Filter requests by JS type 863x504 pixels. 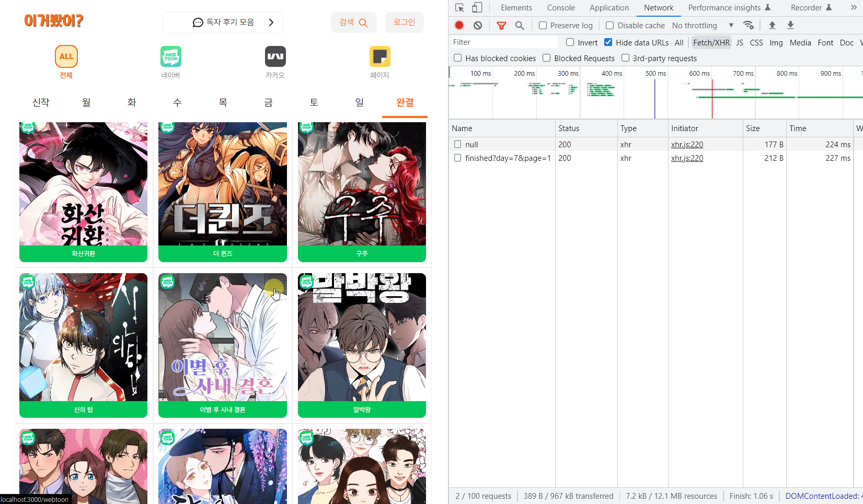pos(740,43)
